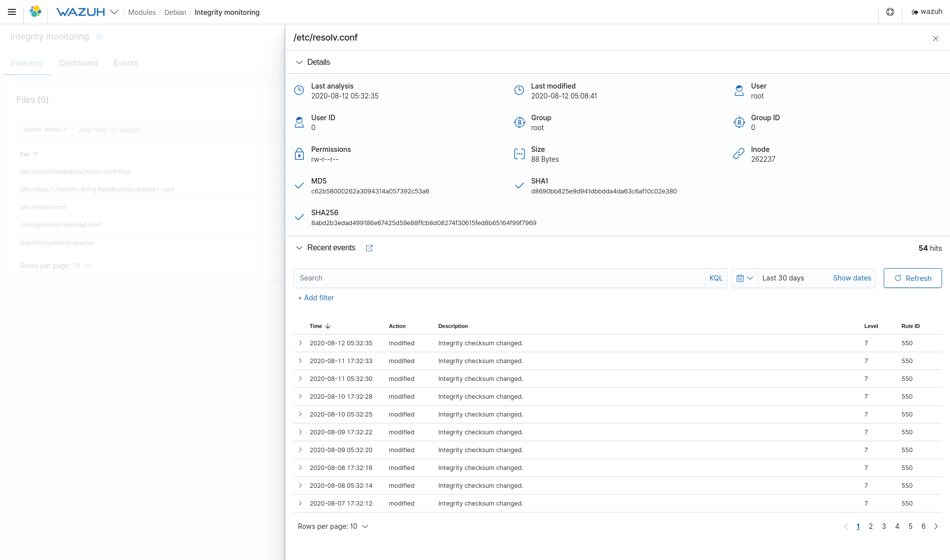Go to events page 6
This screenshot has width=950, height=560.
click(923, 526)
